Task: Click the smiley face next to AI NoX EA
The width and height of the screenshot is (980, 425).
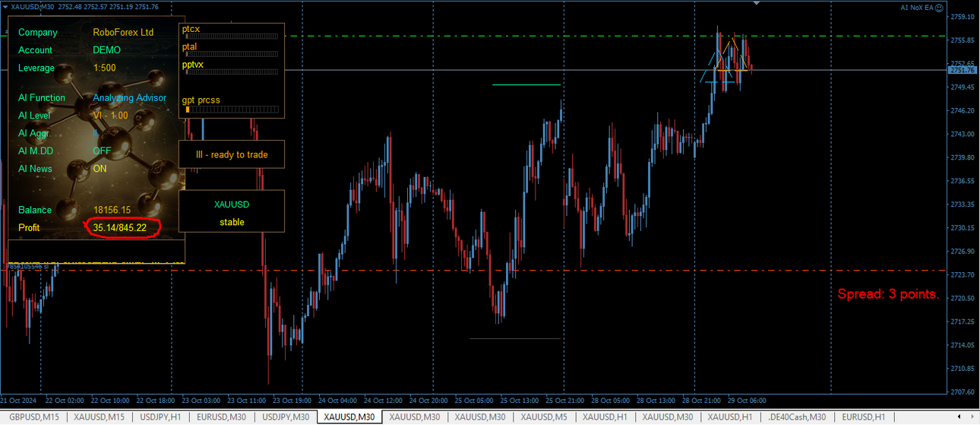Action: coord(939,7)
